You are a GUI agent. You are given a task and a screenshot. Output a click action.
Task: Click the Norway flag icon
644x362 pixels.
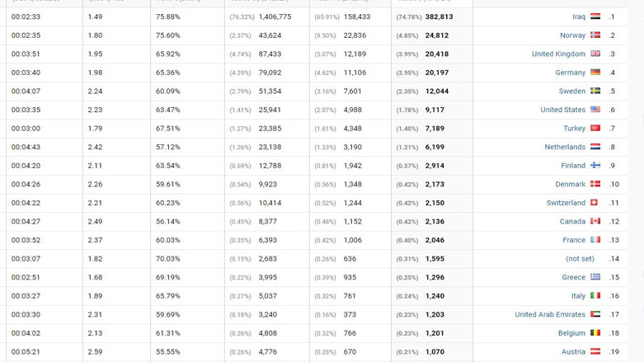coord(595,35)
